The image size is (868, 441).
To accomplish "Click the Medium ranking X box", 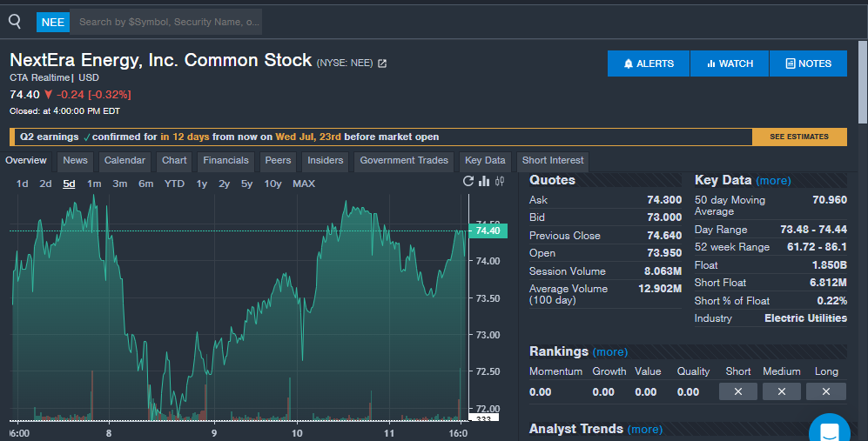I will tap(782, 391).
